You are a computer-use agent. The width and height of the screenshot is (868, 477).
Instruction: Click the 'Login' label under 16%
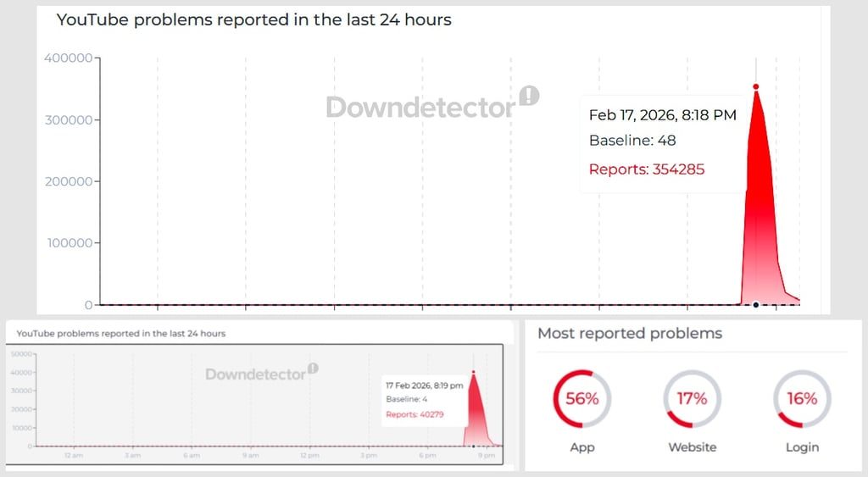802,447
